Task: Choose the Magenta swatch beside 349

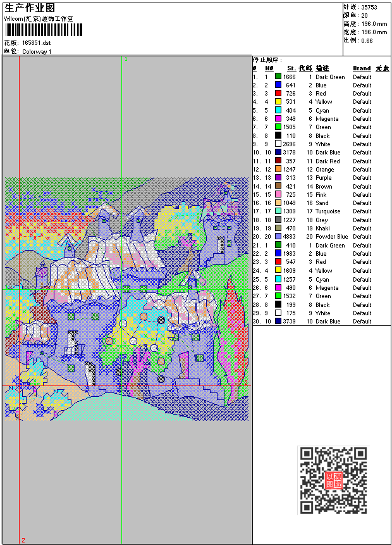Action: click(278, 118)
